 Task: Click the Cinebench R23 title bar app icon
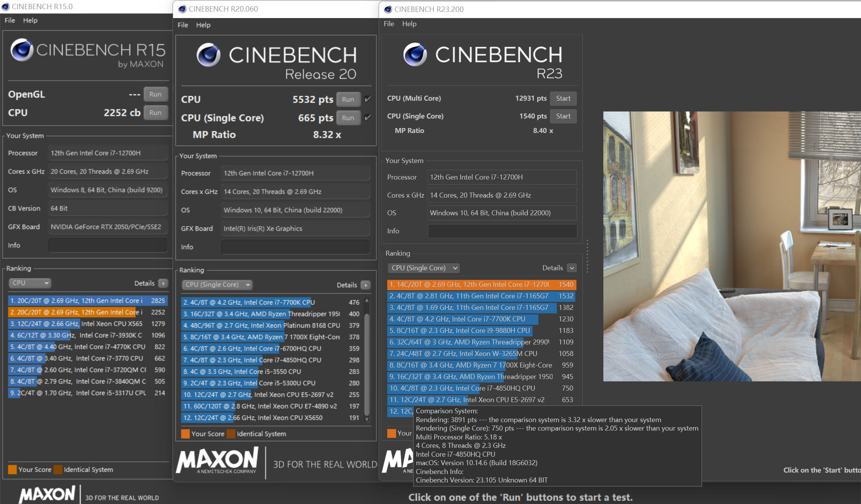(x=388, y=9)
